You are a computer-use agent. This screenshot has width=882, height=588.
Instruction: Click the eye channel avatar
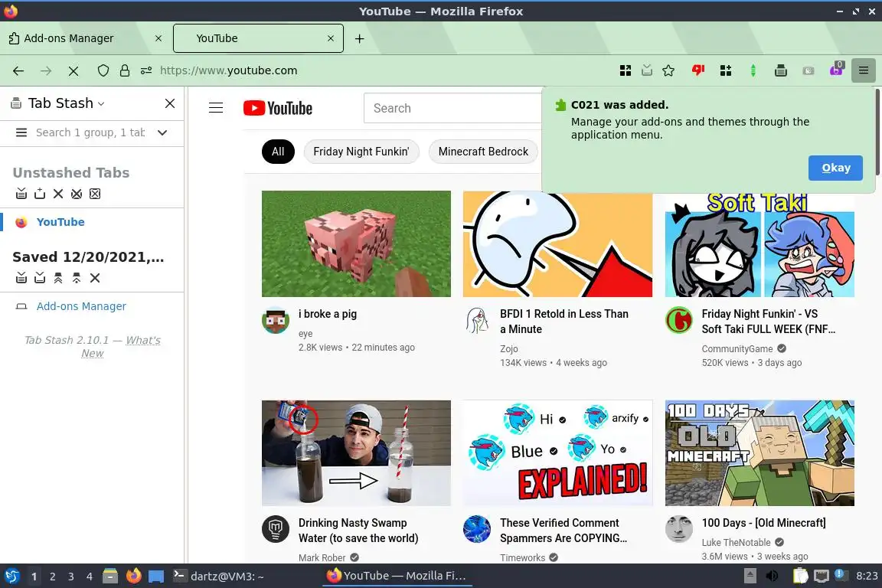pyautogui.click(x=276, y=320)
